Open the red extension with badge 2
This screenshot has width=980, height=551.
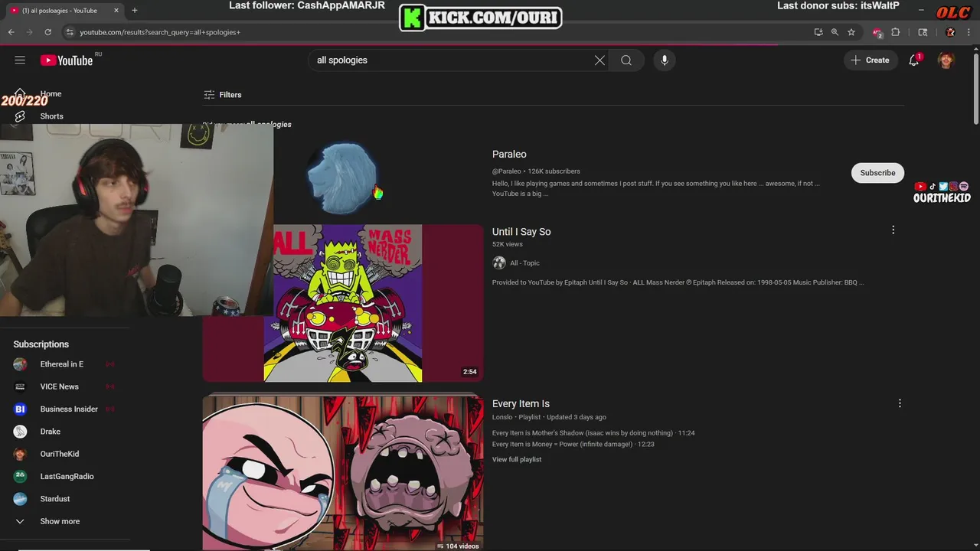point(877,32)
